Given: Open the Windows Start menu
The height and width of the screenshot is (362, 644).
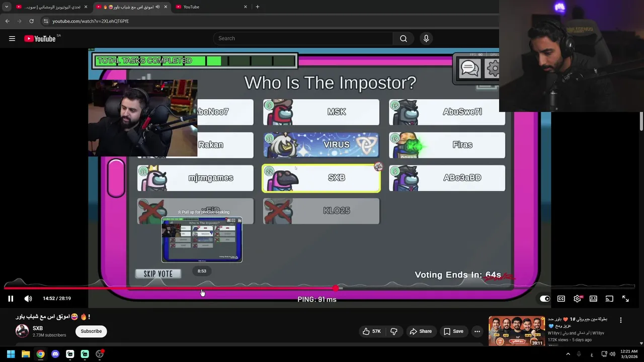Looking at the screenshot, I should (11, 354).
